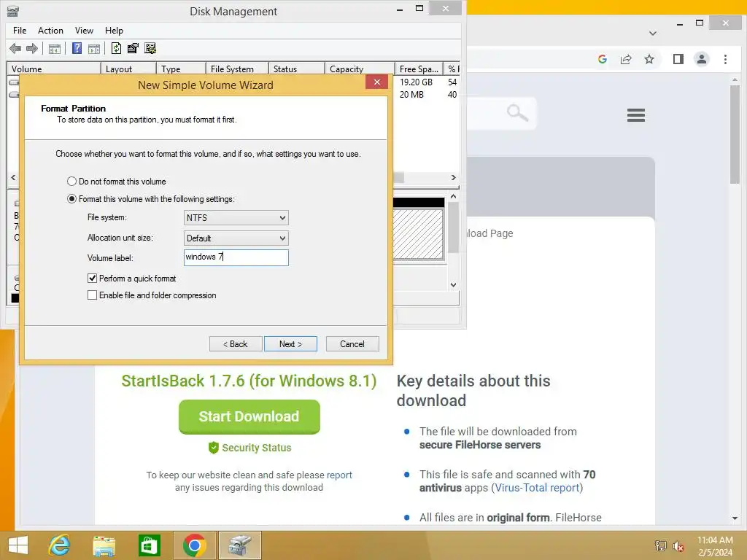Viewport: 747px width, 560px height.
Task: Open the Chrome profile avatar icon
Action: 701,59
